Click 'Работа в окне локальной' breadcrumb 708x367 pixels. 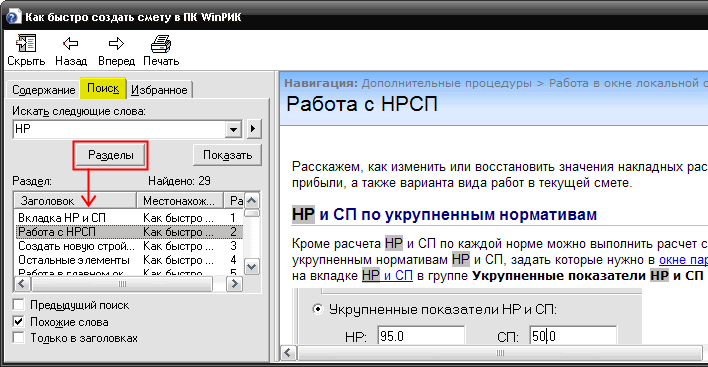[x=628, y=84]
